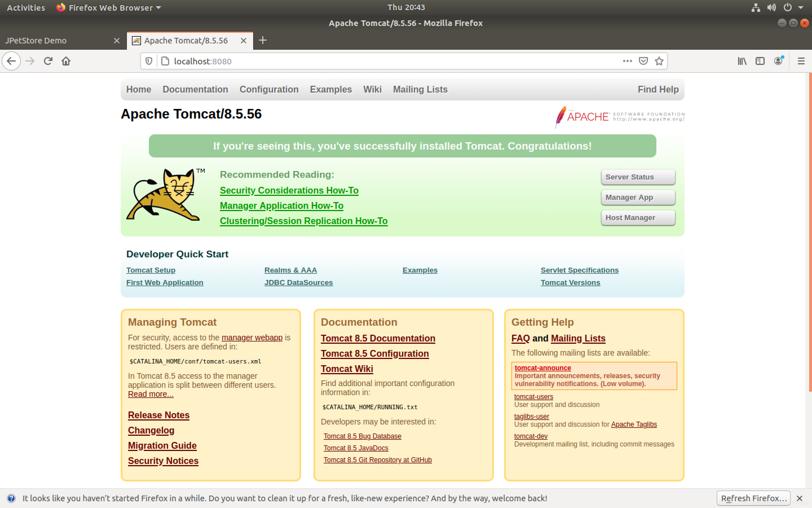
Task: Open Clustering/Session Replication How-To link
Action: point(304,221)
